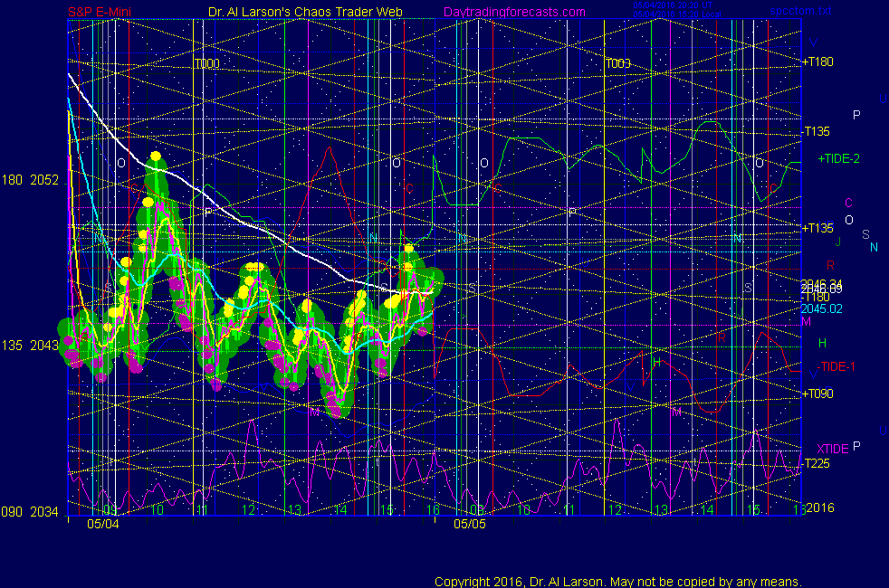
Task: Click the "2016" value at bottom right
Action: (820, 507)
